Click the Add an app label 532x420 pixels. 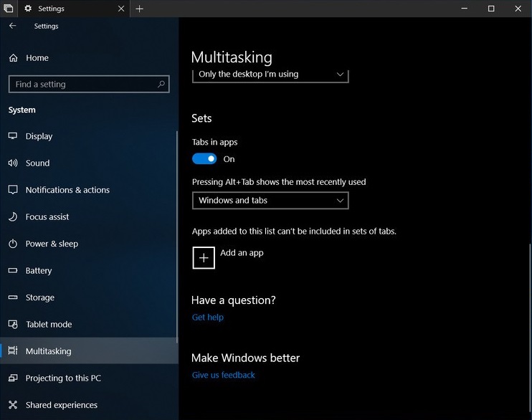pos(242,253)
